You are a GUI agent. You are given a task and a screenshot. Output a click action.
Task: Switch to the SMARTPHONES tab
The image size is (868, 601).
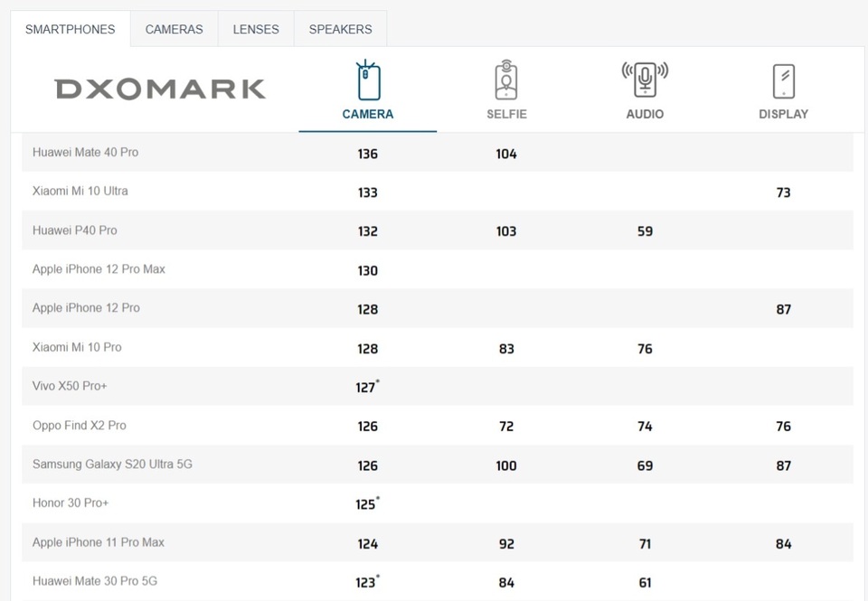click(71, 29)
